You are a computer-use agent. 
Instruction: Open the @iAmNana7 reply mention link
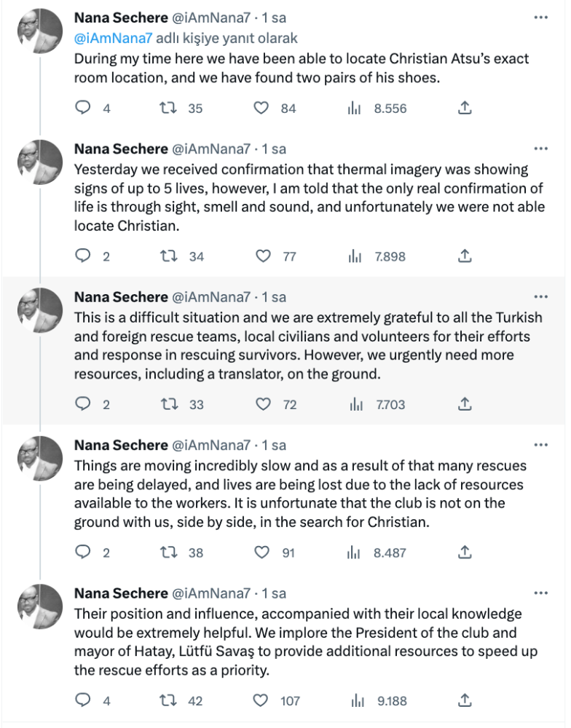[113, 38]
